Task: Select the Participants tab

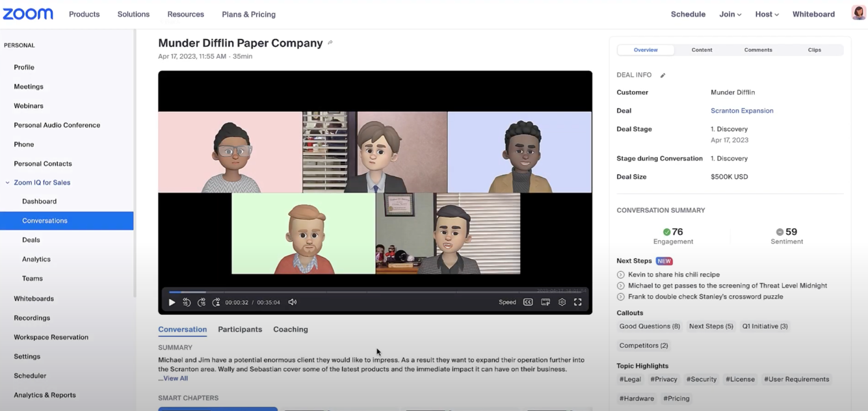Action: point(240,330)
